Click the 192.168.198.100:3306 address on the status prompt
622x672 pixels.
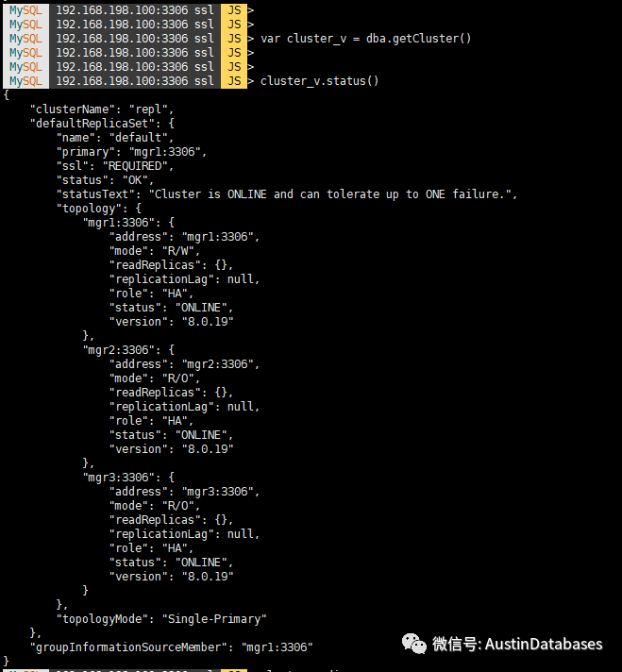134,80
